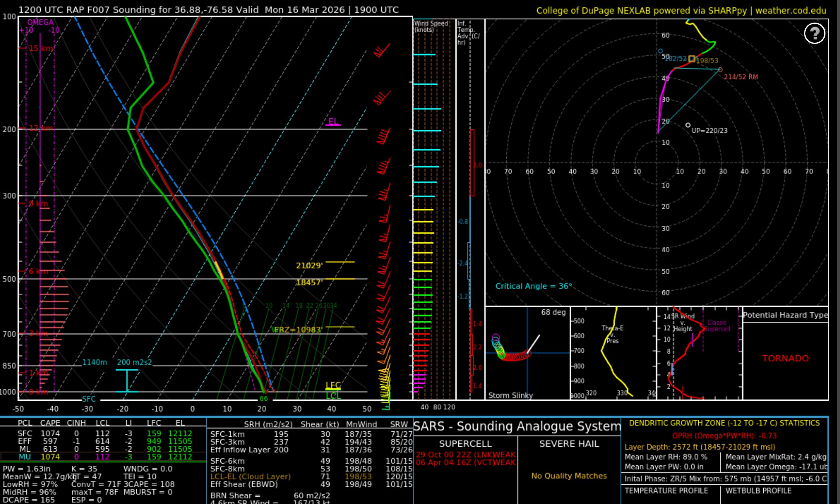Screen dimensions: 840x504
Task: Click the yellow square mean wind marker on hodograph
Action: pyautogui.click(x=692, y=59)
